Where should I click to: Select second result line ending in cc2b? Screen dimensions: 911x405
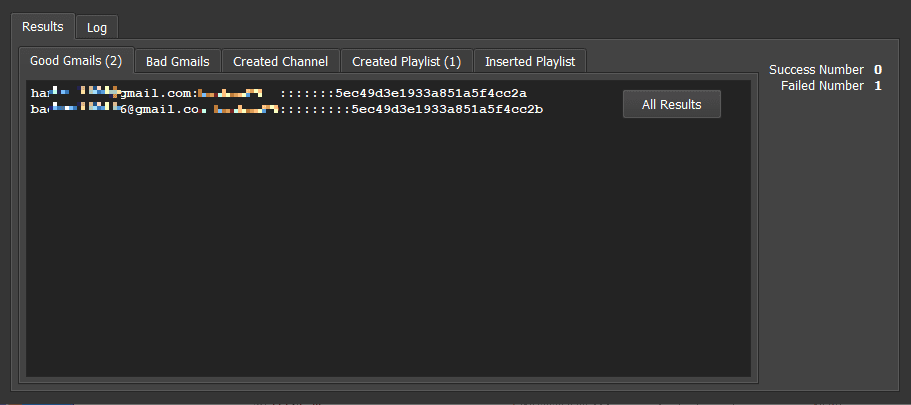pyautogui.click(x=445, y=108)
